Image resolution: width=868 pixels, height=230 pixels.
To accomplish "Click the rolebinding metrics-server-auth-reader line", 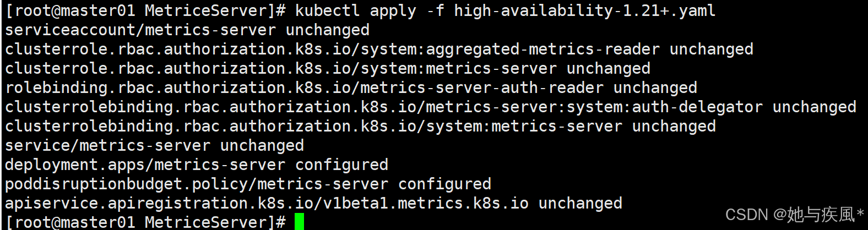I will (x=351, y=87).
